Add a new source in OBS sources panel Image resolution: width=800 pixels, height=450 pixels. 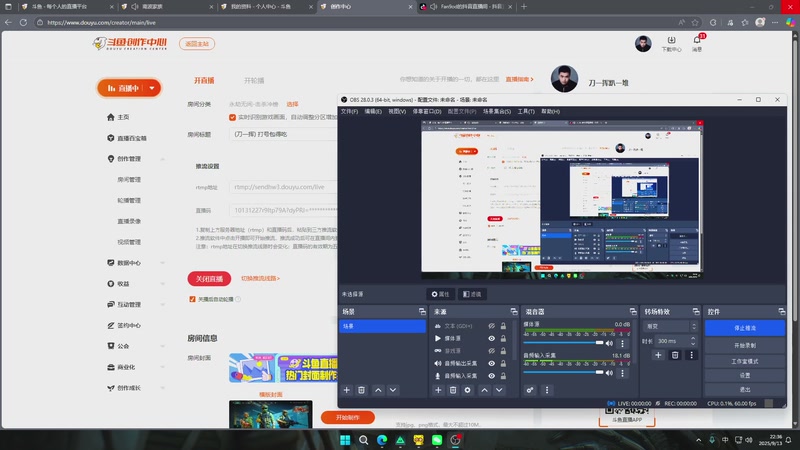point(438,390)
